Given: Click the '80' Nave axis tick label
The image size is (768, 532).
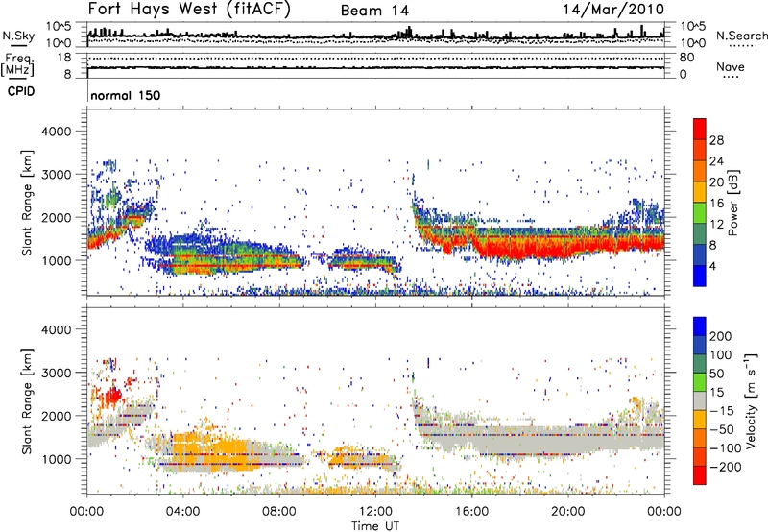Looking at the screenshot, I should coord(686,58).
